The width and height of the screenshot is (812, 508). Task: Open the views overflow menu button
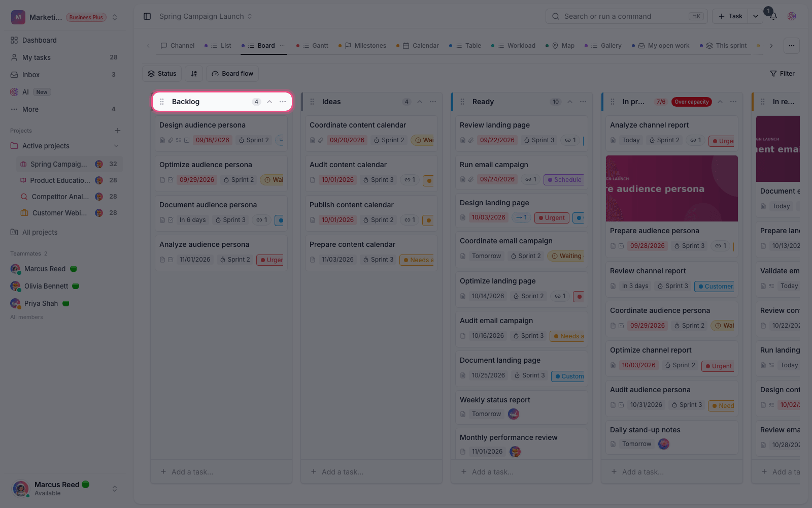click(791, 46)
